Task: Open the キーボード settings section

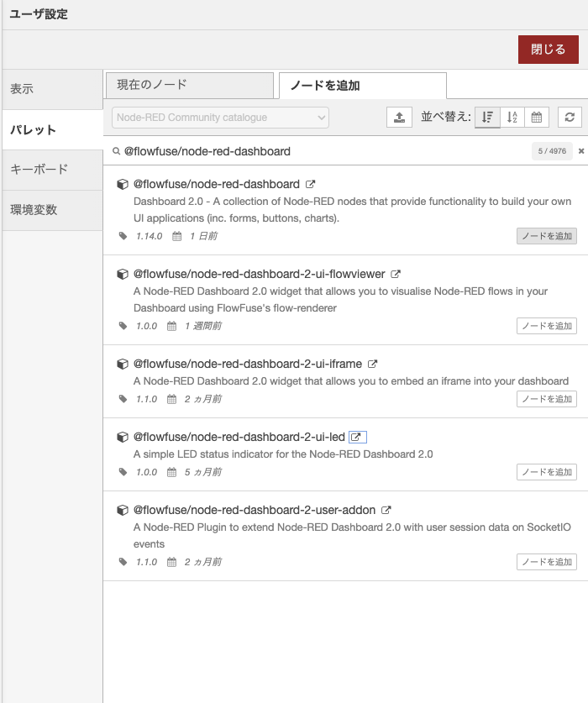Action: (x=52, y=170)
